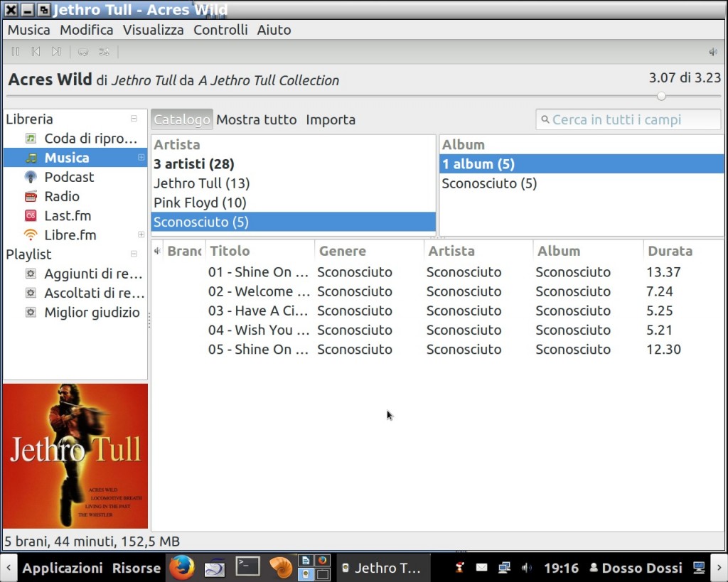The height and width of the screenshot is (582, 728).
Task: Open the Risorse panel menu
Action: (x=136, y=568)
